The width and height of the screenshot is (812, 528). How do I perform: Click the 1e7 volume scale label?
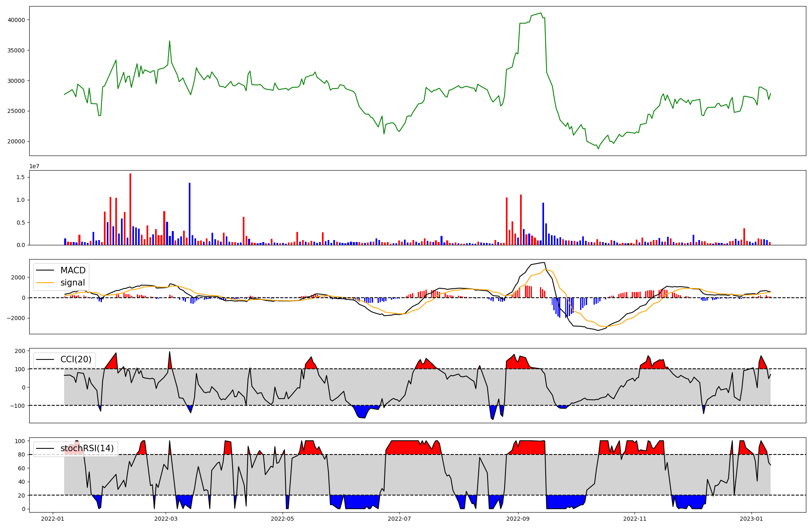34,167
